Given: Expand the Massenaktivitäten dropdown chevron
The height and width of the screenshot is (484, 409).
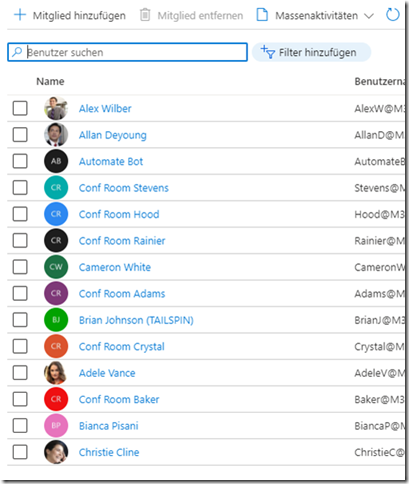Looking at the screenshot, I should [369, 16].
